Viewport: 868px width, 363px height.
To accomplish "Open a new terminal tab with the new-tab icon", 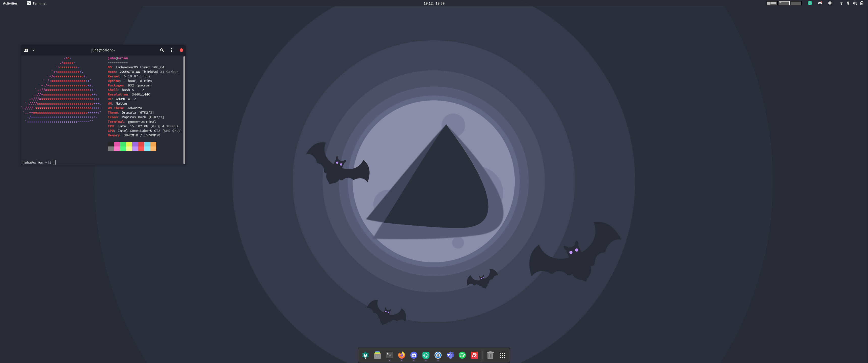I will pyautogui.click(x=26, y=50).
